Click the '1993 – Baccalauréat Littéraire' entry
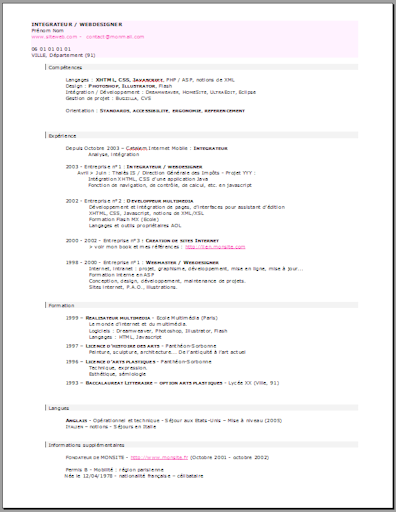396x512 pixels. [172, 383]
